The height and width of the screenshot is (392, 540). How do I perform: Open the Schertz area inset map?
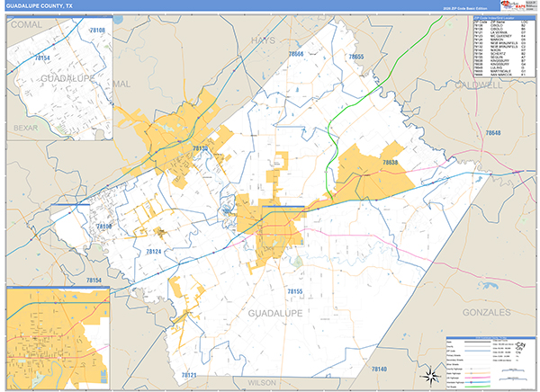pyautogui.click(x=59, y=78)
